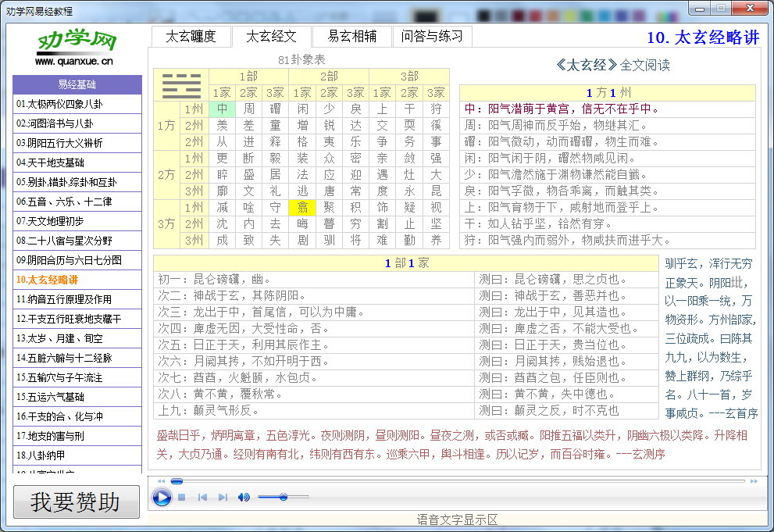This screenshot has height=532, width=774.
Task: Adjust the audio volume slider
Action: (x=285, y=497)
